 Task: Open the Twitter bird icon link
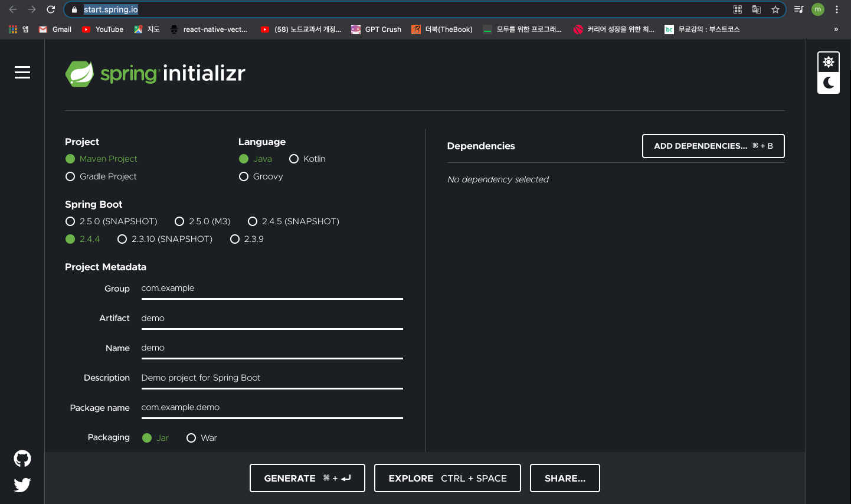pyautogui.click(x=22, y=485)
